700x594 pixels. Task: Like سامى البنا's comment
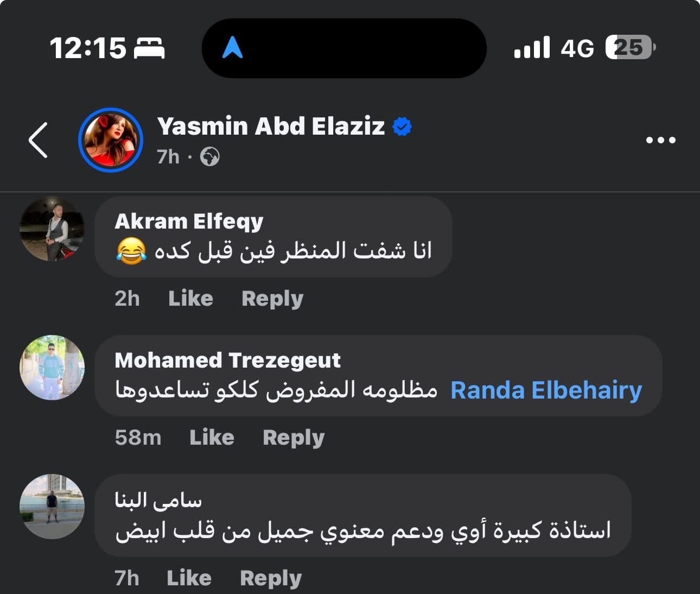coord(189,578)
